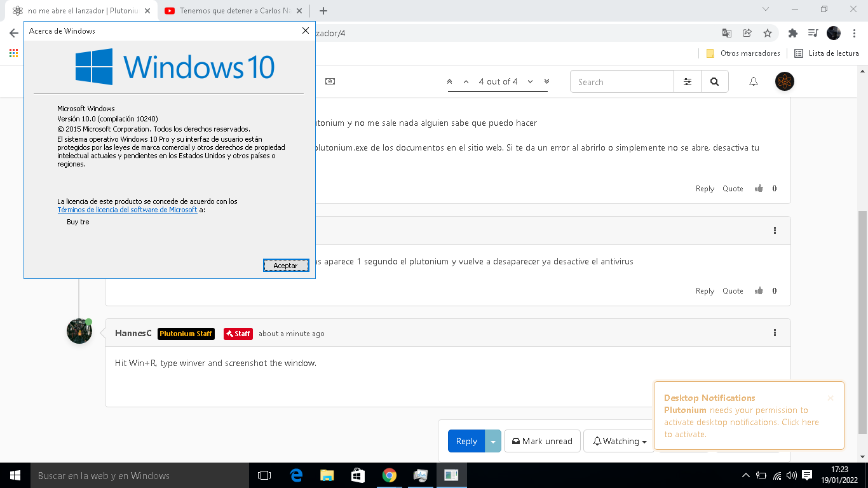Viewport: 868px width, 488px height.
Task: Open the Windows Start menu
Action: (15, 475)
